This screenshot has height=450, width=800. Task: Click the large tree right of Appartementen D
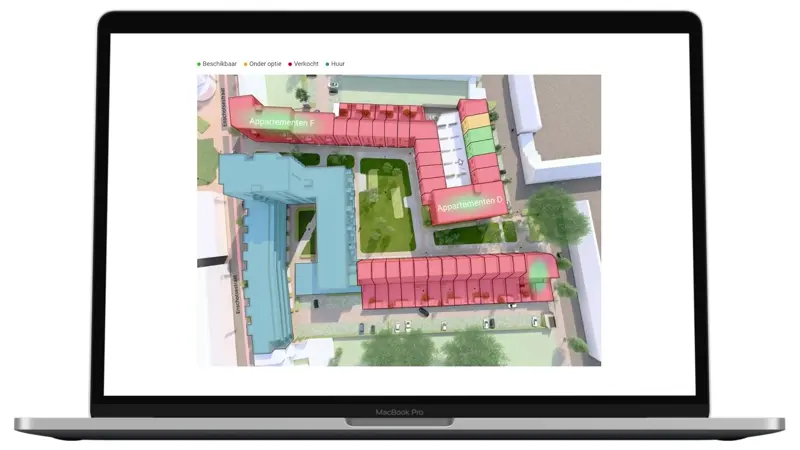tap(553, 211)
